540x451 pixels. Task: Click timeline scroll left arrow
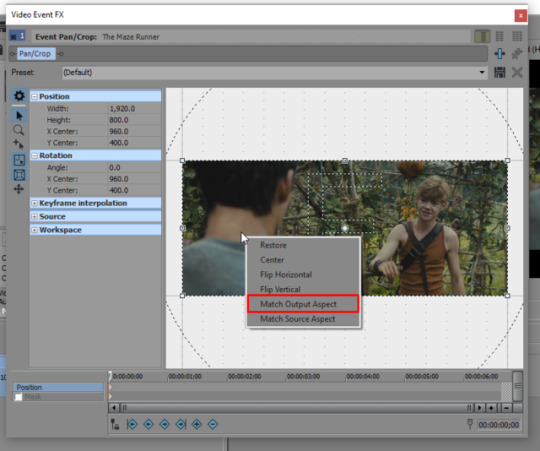tap(114, 408)
